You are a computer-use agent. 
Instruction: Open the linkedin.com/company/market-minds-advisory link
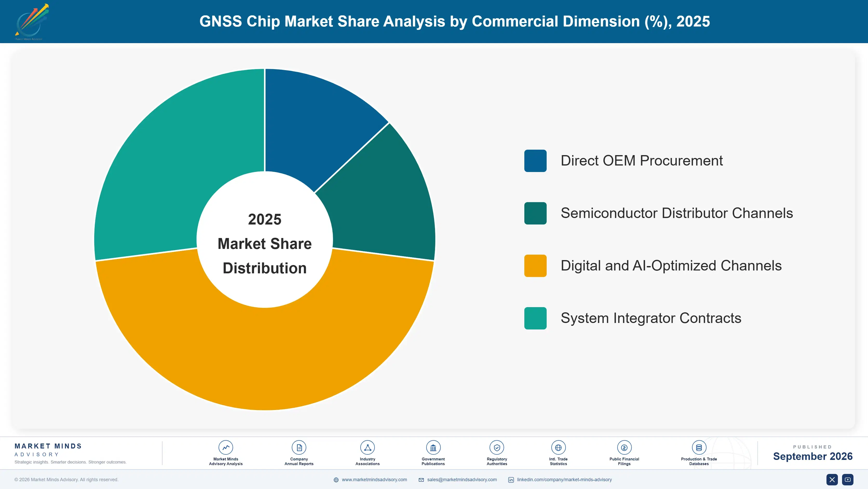(x=564, y=480)
